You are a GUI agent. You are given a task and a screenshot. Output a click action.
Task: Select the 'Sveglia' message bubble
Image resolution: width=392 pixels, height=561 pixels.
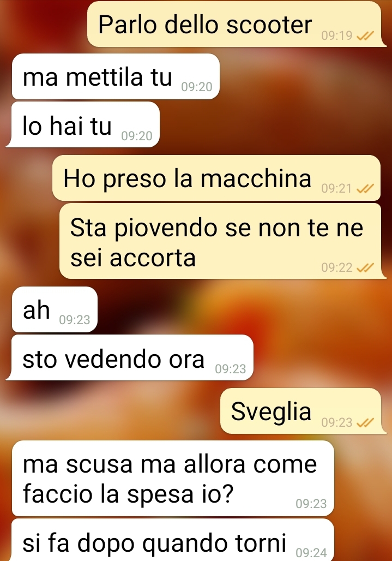pos(303,411)
